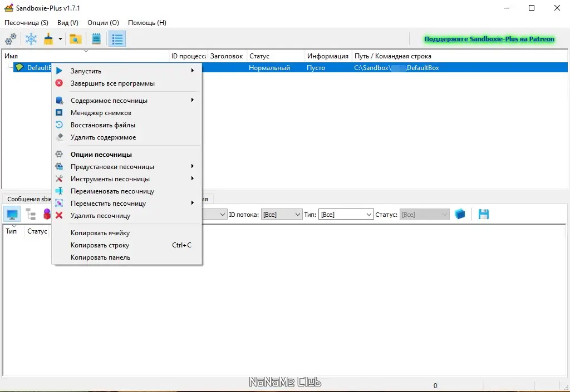Switch to Сообщения sbie tab

(28, 199)
